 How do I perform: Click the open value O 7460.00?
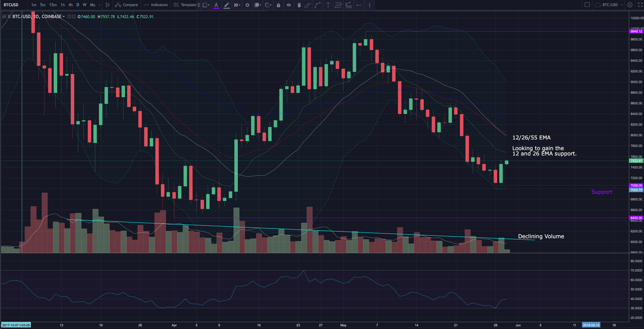pos(86,17)
